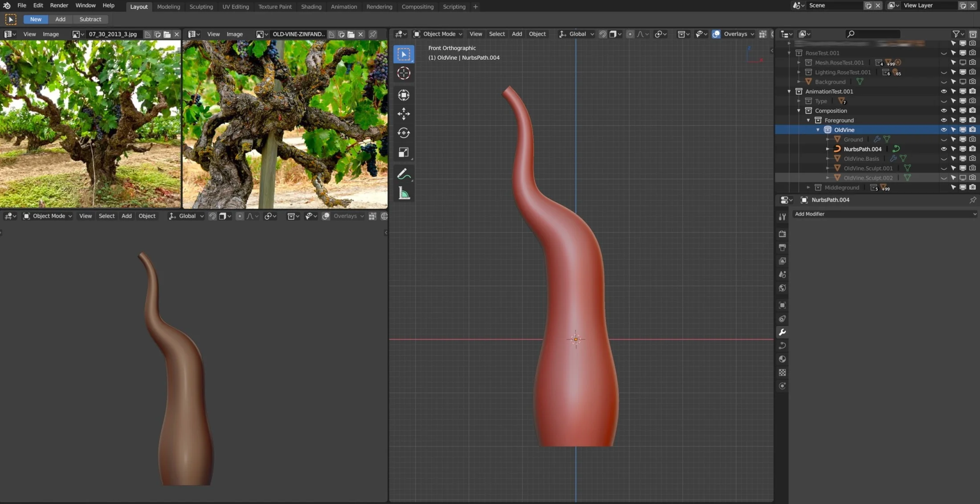The image size is (980, 504).
Task: Open the File menu
Action: point(21,5)
